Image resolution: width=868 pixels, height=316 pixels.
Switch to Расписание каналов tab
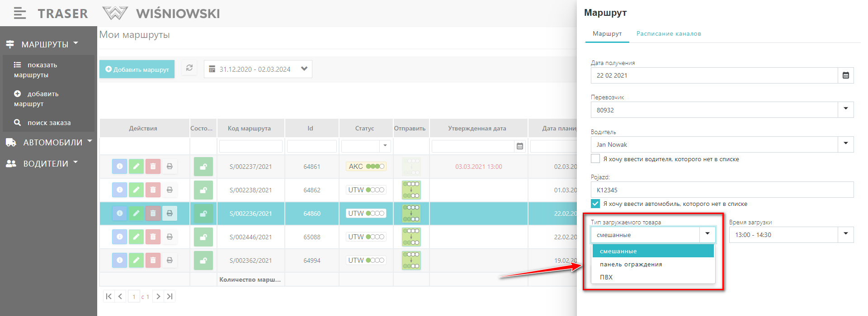[x=669, y=34]
